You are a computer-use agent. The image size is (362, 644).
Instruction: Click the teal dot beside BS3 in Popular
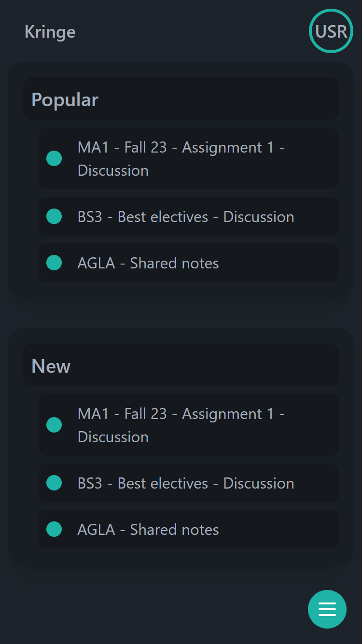point(54,216)
